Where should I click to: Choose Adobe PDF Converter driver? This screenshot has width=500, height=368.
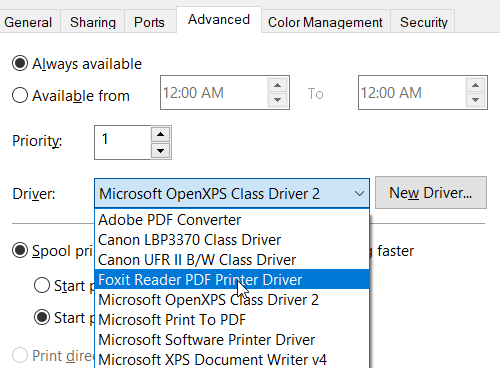pos(232,220)
